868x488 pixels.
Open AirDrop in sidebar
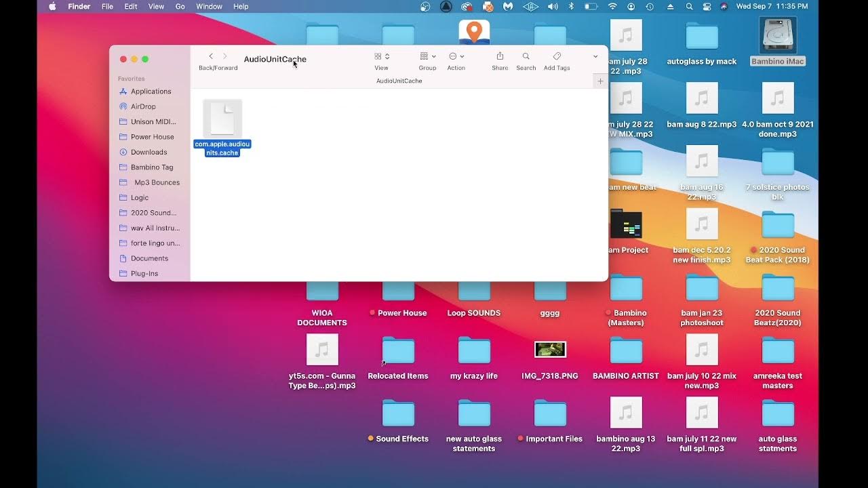[143, 106]
